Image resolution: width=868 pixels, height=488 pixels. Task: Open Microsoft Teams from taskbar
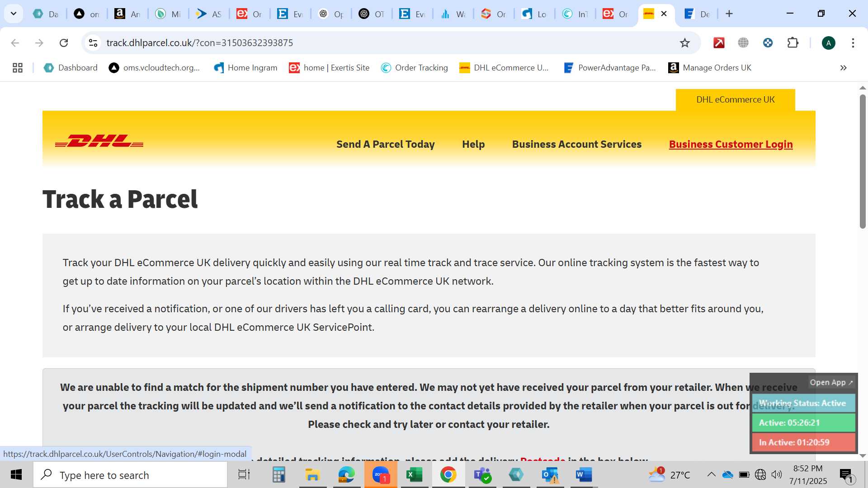click(482, 475)
